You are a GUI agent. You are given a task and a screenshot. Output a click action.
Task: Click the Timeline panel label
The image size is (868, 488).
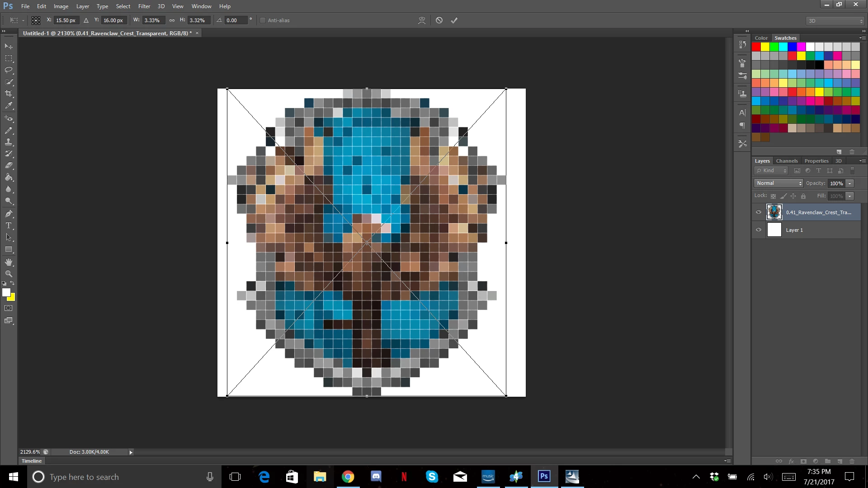click(x=32, y=461)
